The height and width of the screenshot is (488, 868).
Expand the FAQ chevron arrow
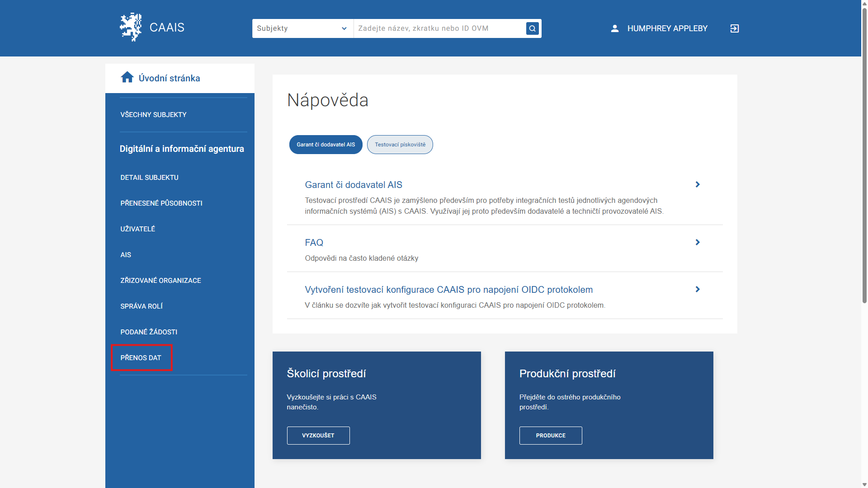click(697, 242)
